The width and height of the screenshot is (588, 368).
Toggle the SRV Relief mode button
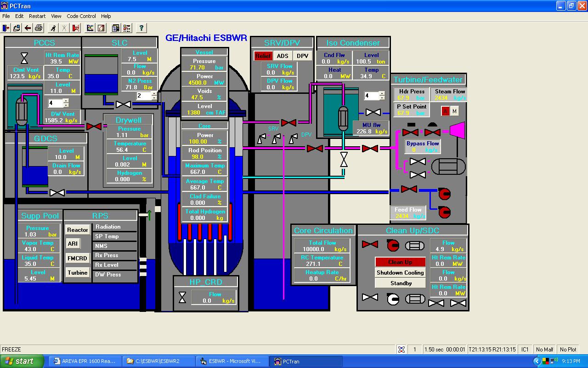tap(263, 56)
